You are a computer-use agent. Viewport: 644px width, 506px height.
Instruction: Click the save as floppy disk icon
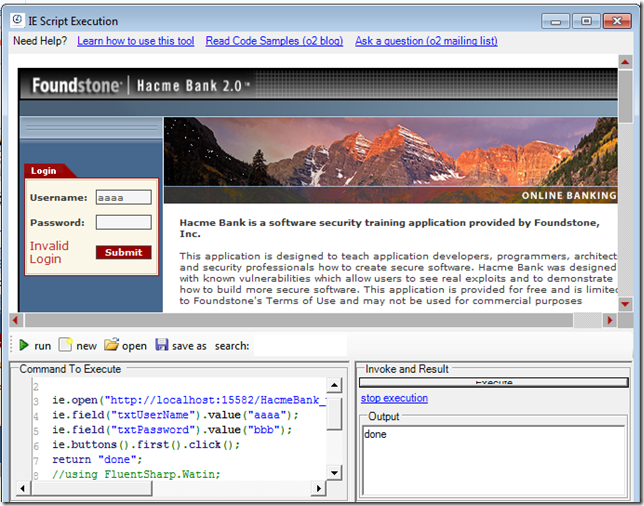162,345
